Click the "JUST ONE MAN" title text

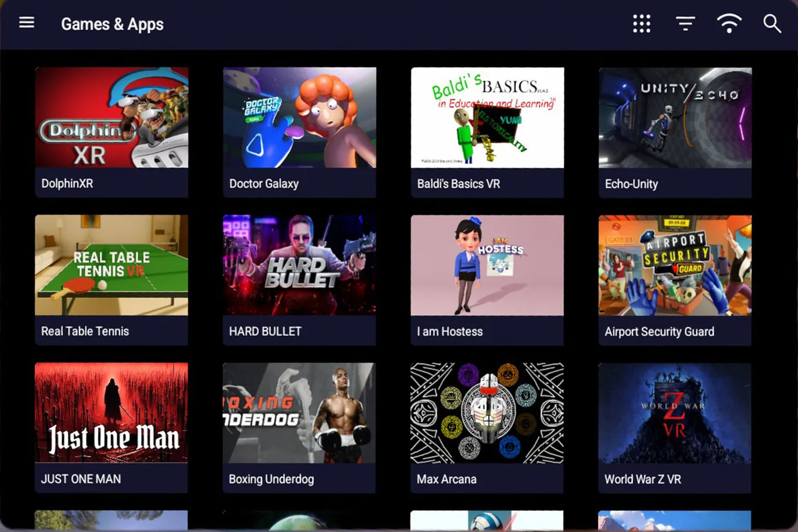click(81, 479)
